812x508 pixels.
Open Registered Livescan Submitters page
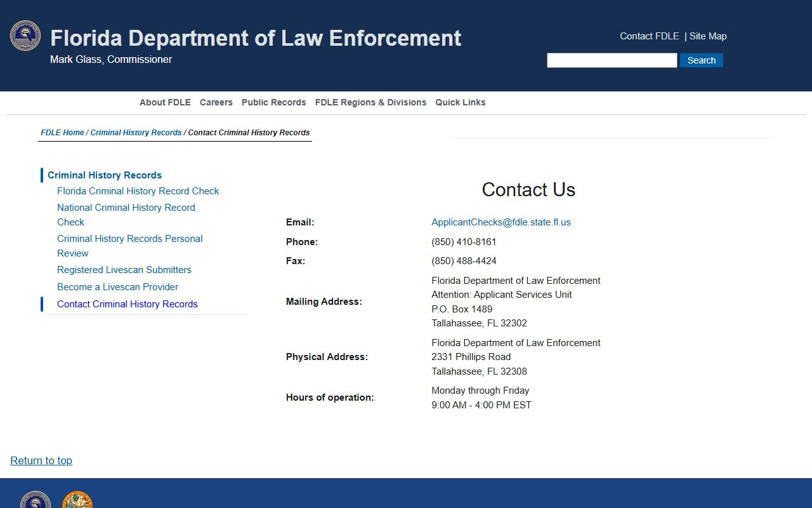(124, 270)
